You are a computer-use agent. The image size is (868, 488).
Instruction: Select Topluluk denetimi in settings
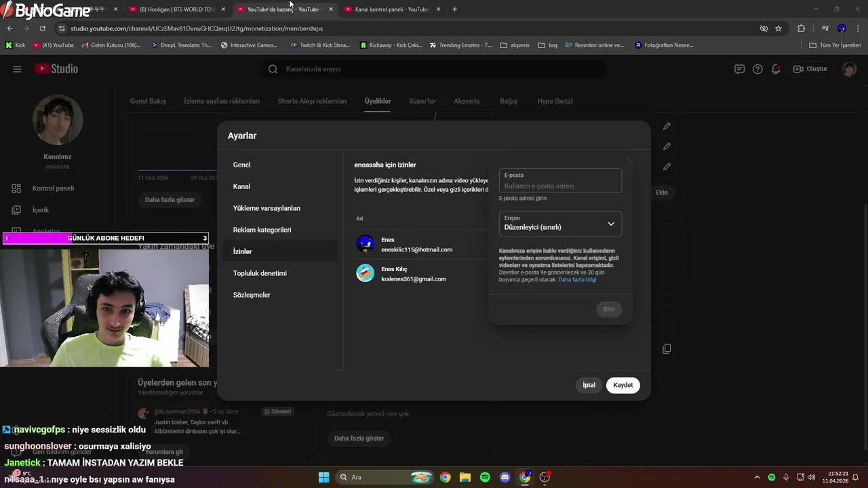(x=279, y=273)
